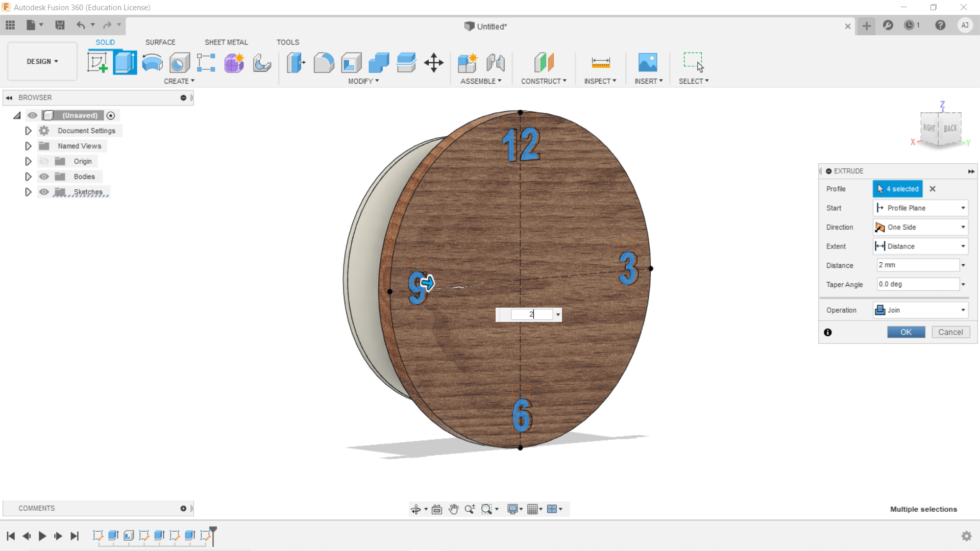980x551 pixels.
Task: Click the Taper Angle input field
Action: (917, 284)
